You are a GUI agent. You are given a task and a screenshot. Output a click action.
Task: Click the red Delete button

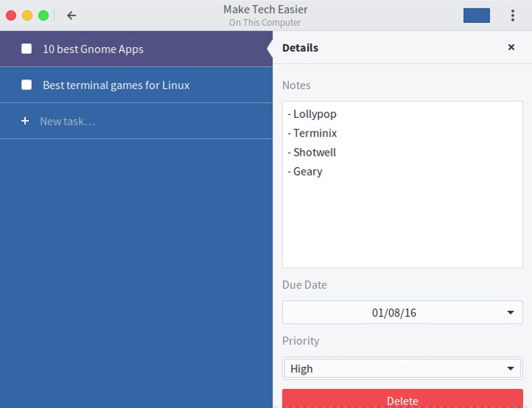pos(402,399)
